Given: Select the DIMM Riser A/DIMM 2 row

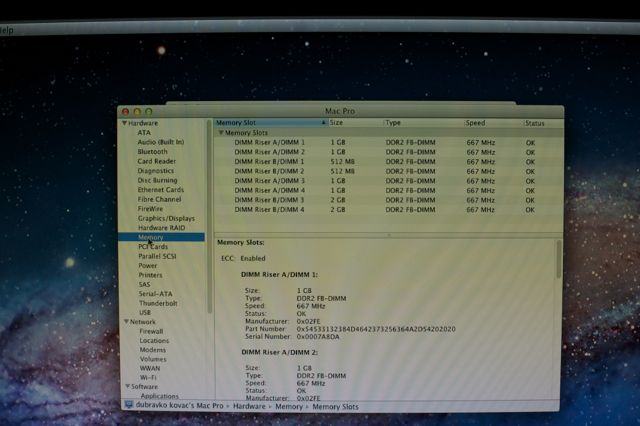Looking at the screenshot, I should click(389, 152).
